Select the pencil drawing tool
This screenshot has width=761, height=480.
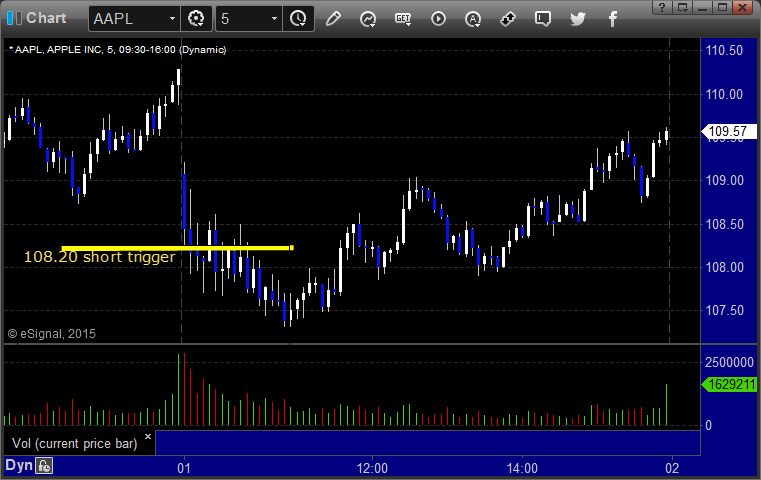click(333, 19)
